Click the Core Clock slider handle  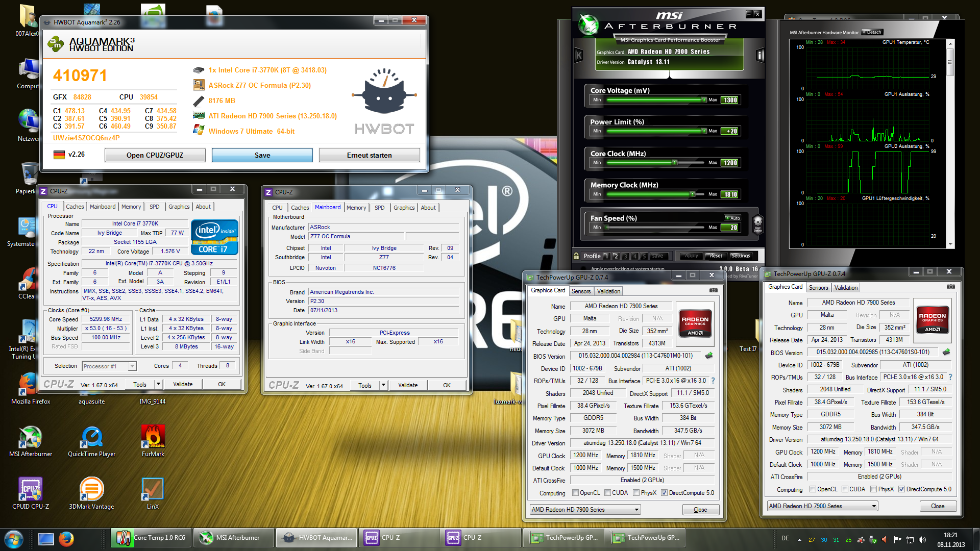click(674, 163)
